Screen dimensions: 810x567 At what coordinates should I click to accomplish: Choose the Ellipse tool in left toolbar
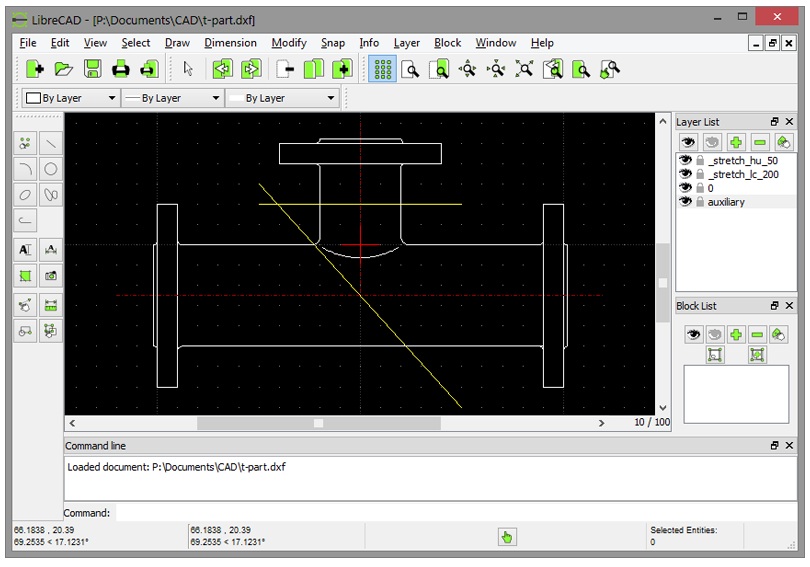click(x=26, y=194)
